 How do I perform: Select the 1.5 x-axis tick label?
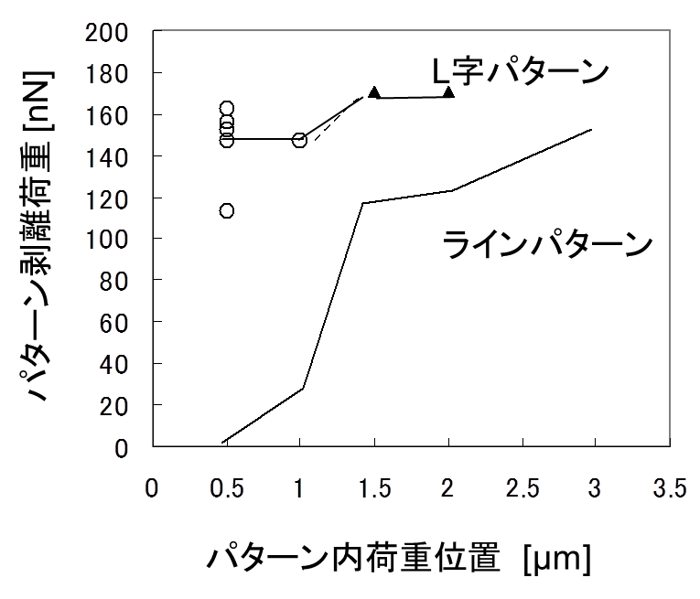point(375,488)
